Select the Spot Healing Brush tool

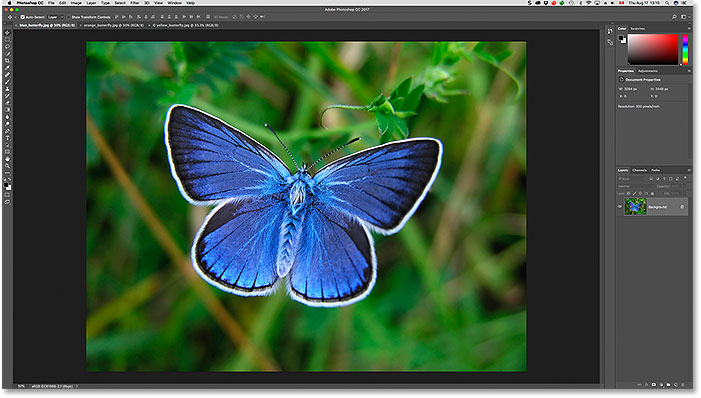click(x=7, y=75)
